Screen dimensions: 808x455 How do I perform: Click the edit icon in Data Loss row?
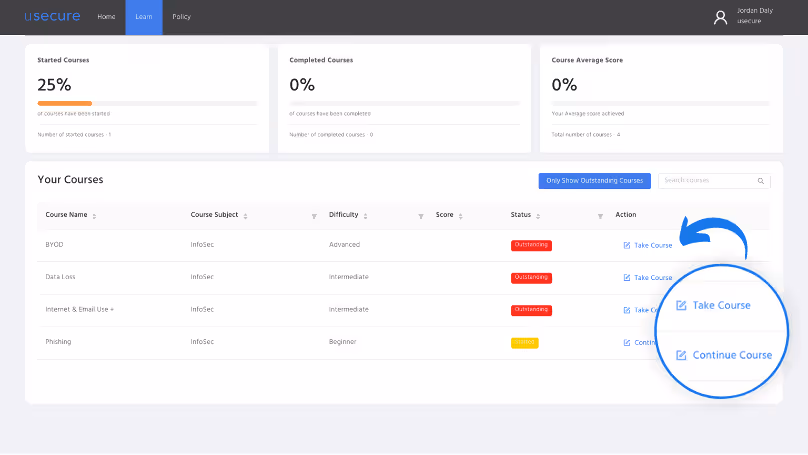(627, 278)
